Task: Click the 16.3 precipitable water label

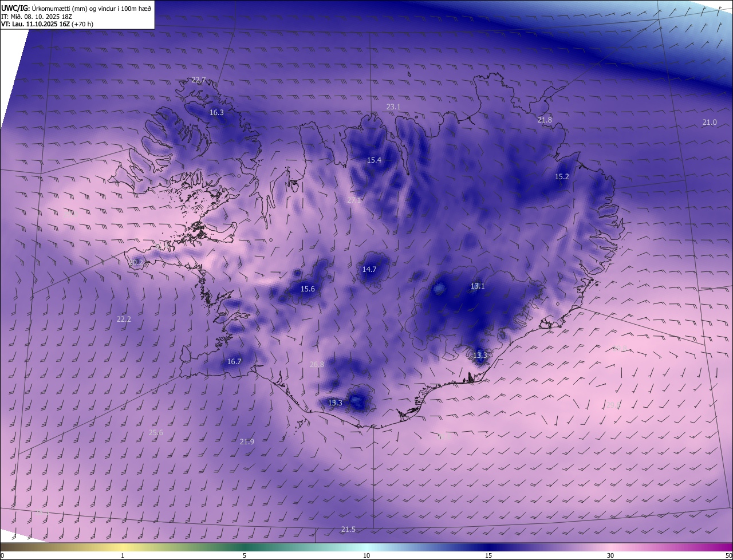Action: pyautogui.click(x=216, y=113)
